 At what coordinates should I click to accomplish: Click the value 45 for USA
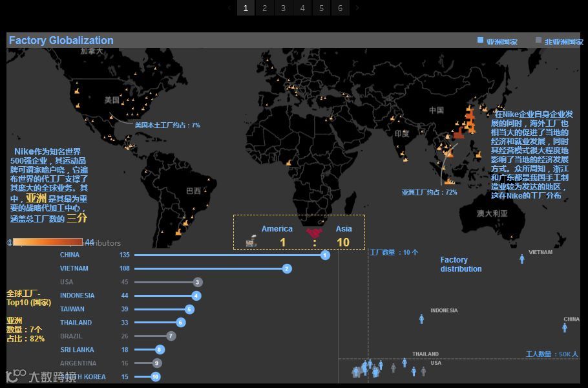tap(125, 282)
